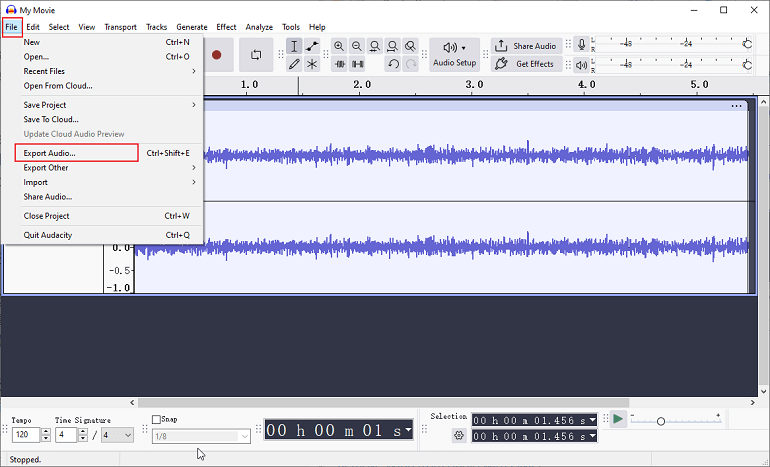Expand the Recent Files submenu
This screenshot has height=467, width=770.
[102, 71]
